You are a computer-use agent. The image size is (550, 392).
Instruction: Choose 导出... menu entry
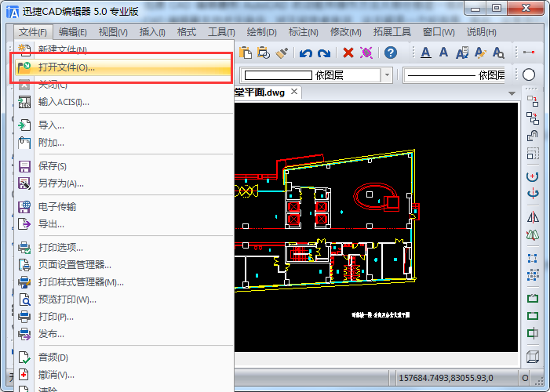coord(123,223)
